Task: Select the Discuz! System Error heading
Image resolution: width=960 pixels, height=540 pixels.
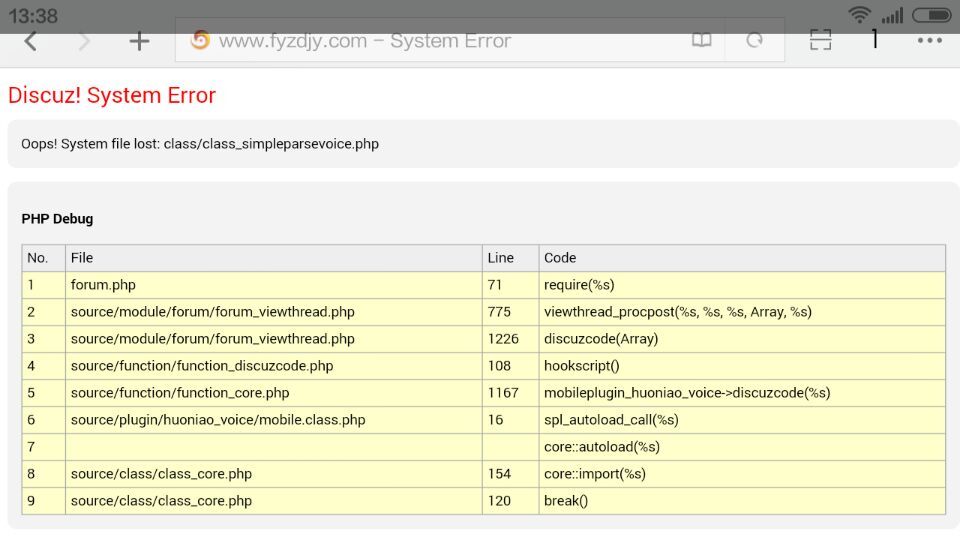Action: (x=112, y=96)
